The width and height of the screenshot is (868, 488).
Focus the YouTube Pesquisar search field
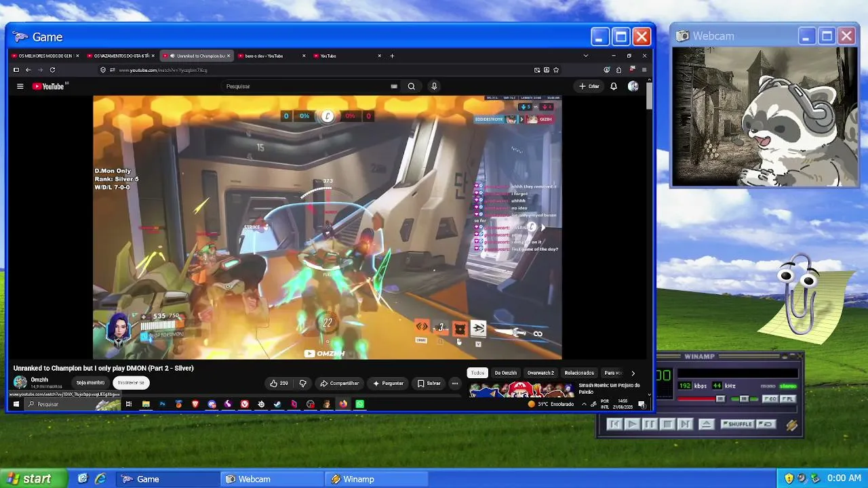pos(307,86)
